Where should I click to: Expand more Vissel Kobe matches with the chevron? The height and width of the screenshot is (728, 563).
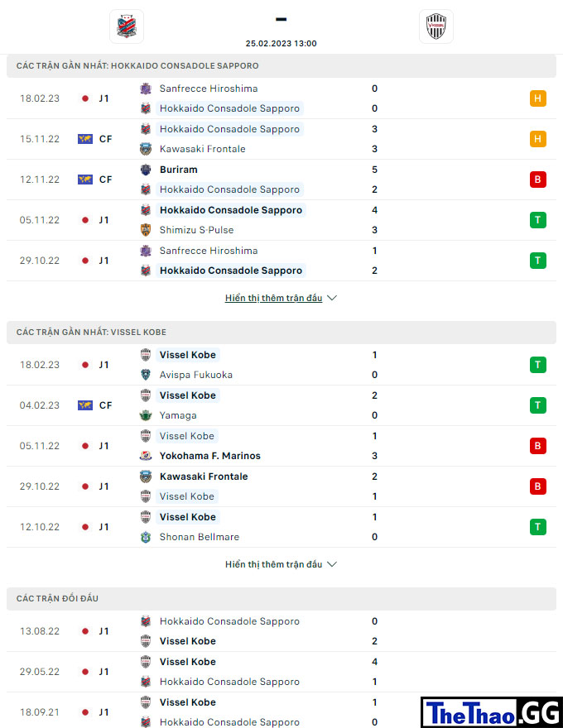pyautogui.click(x=332, y=564)
